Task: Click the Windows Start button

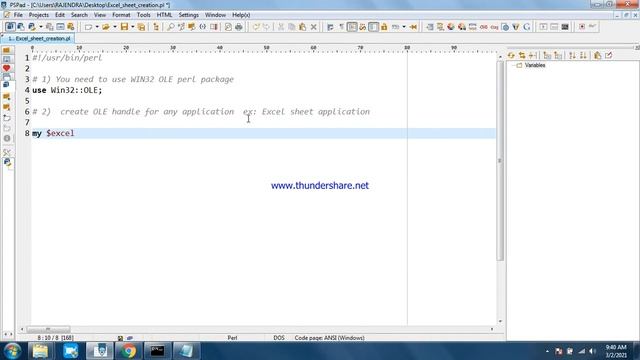Action: click(12, 351)
